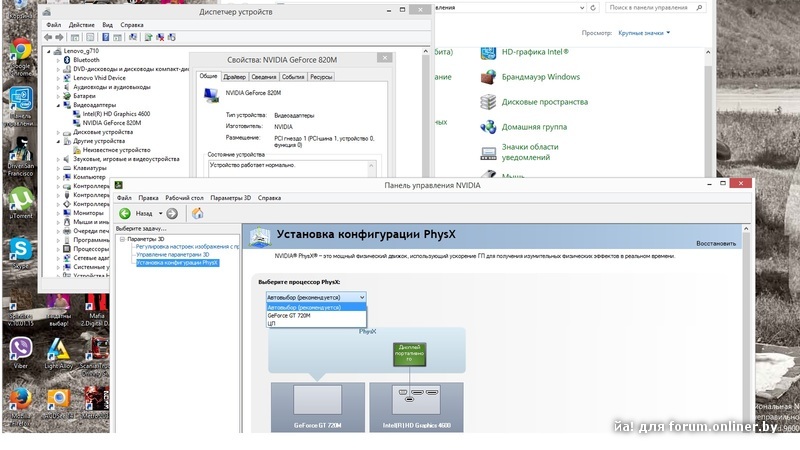The height and width of the screenshot is (450, 800).
Task: Expand the Bluetooth node in Device Manager
Action: [58, 60]
